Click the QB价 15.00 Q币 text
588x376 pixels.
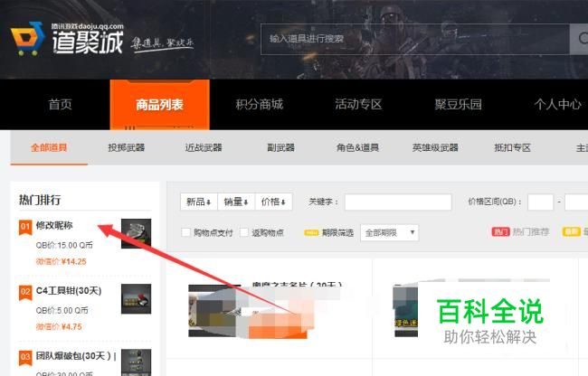coord(64,245)
